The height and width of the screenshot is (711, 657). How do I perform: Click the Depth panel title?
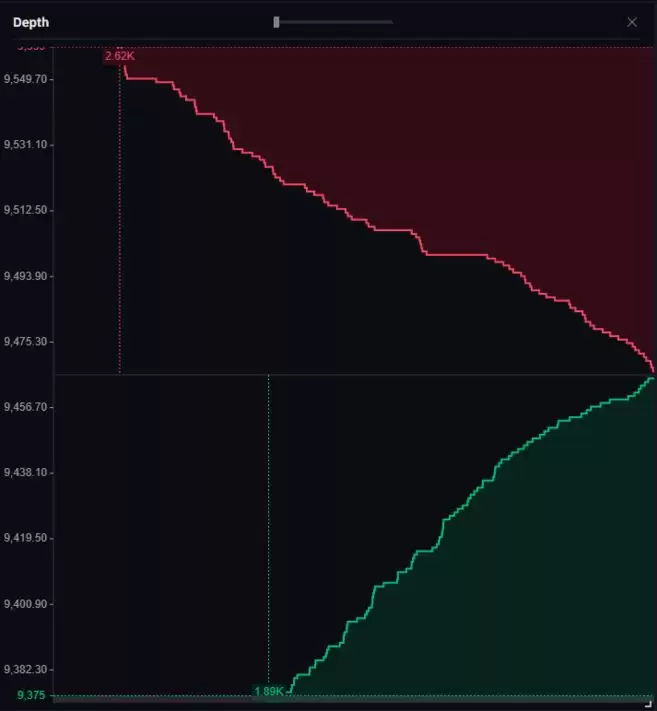[x=31, y=22]
